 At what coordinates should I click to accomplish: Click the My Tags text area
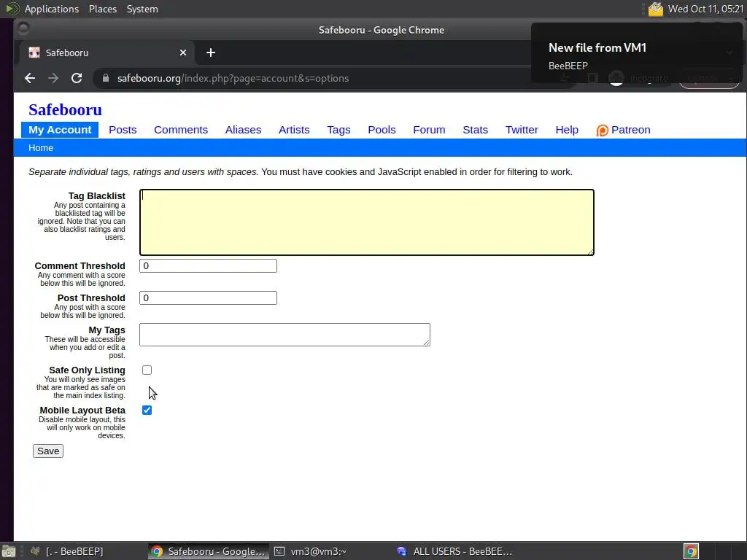tap(285, 335)
